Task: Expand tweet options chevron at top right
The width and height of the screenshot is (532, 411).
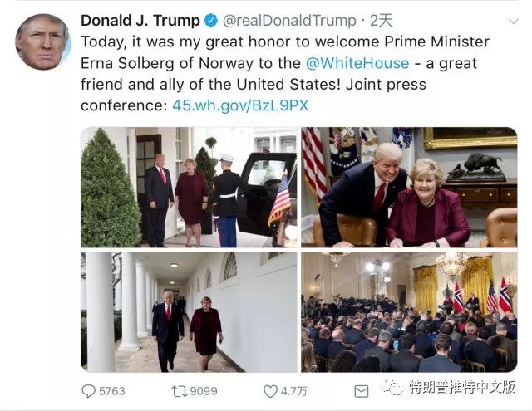Action: [x=514, y=22]
